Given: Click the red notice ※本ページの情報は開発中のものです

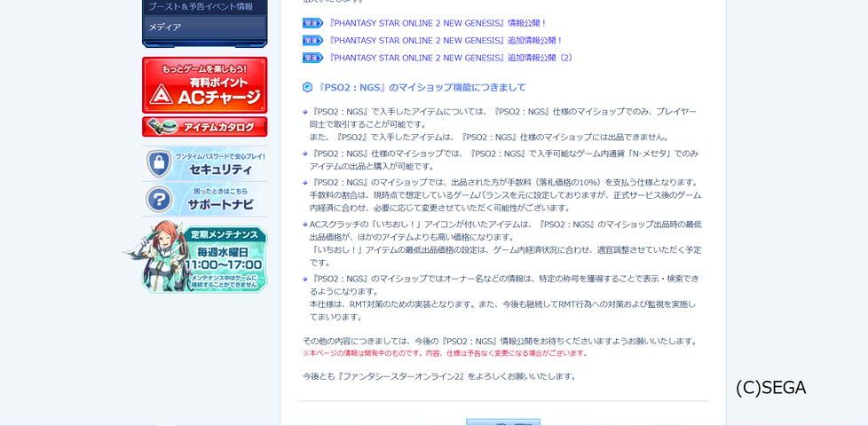Looking at the screenshot, I should pyautogui.click(x=445, y=353).
